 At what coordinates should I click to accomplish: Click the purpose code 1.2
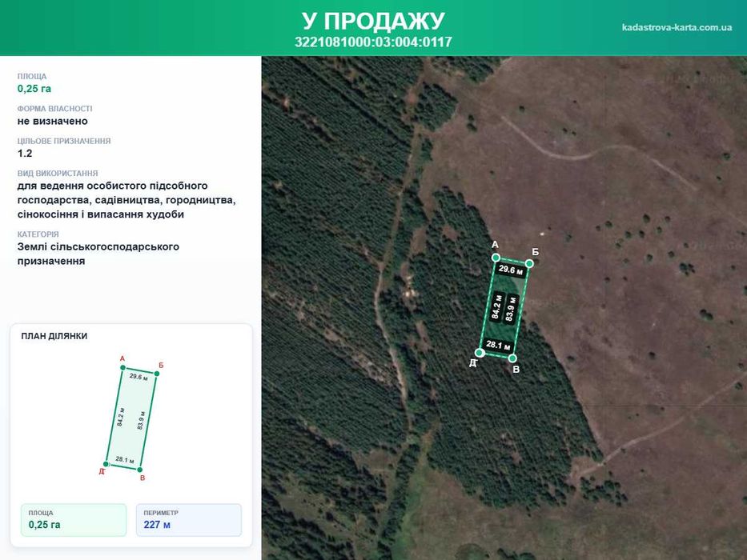click(x=25, y=154)
